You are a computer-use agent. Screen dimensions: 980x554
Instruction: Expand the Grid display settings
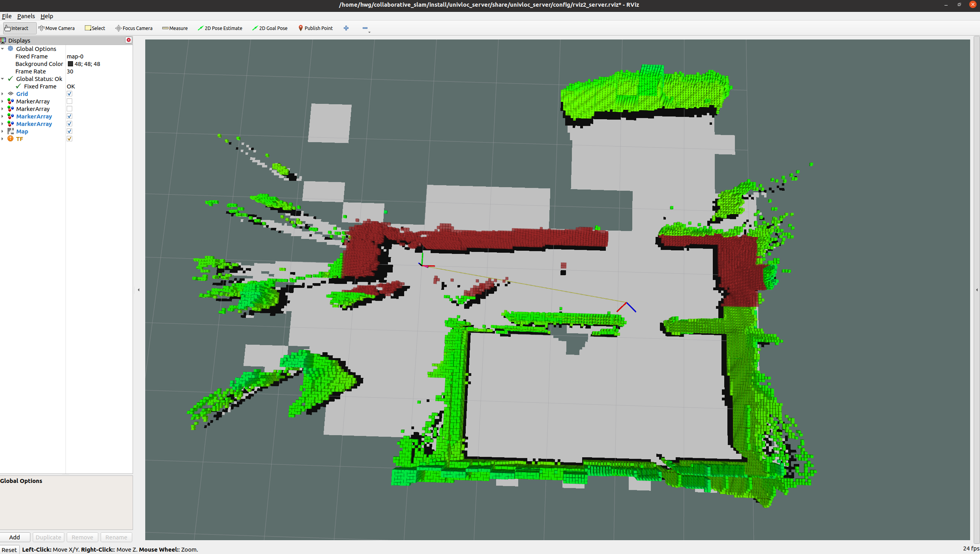point(3,94)
